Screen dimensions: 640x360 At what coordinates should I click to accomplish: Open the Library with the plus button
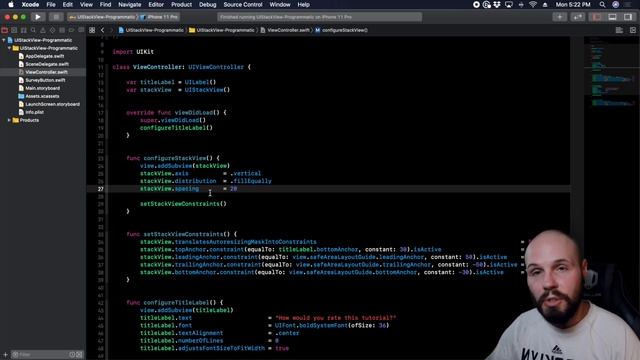pyautogui.click(x=560, y=17)
